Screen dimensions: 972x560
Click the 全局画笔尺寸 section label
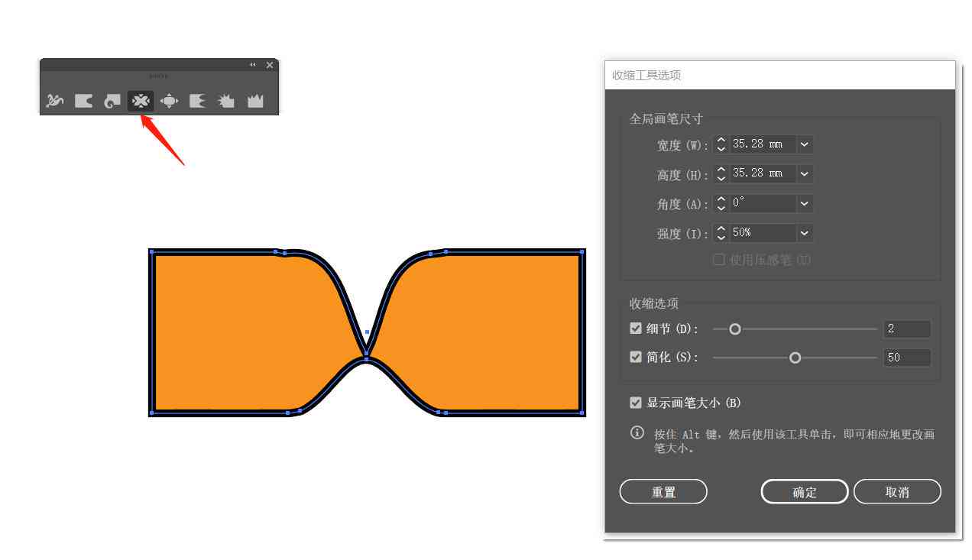click(666, 119)
